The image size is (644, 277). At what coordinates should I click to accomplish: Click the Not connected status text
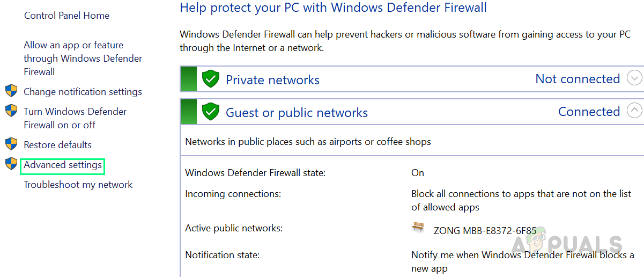[x=578, y=79]
